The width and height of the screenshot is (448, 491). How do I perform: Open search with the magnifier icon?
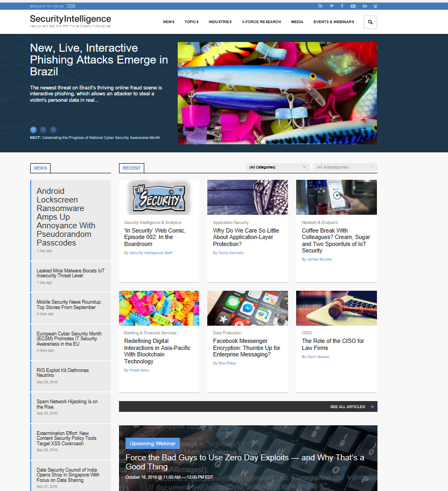pos(370,22)
